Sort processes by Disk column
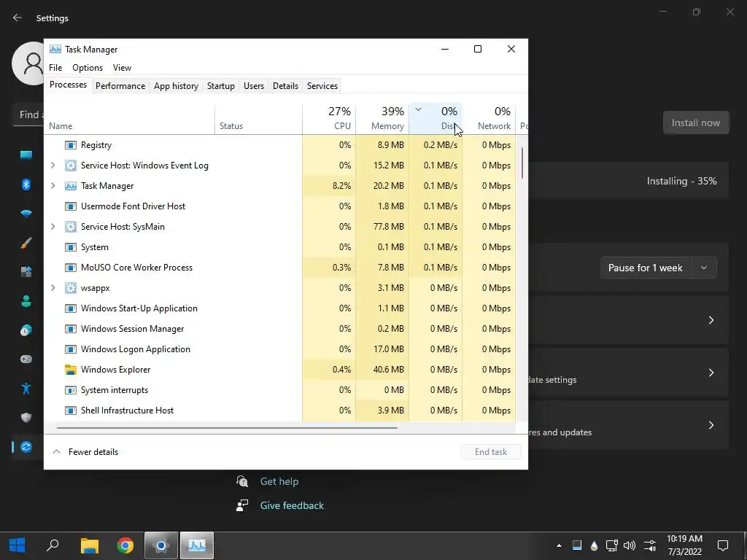Viewport: 747px width, 560px height. click(436, 118)
